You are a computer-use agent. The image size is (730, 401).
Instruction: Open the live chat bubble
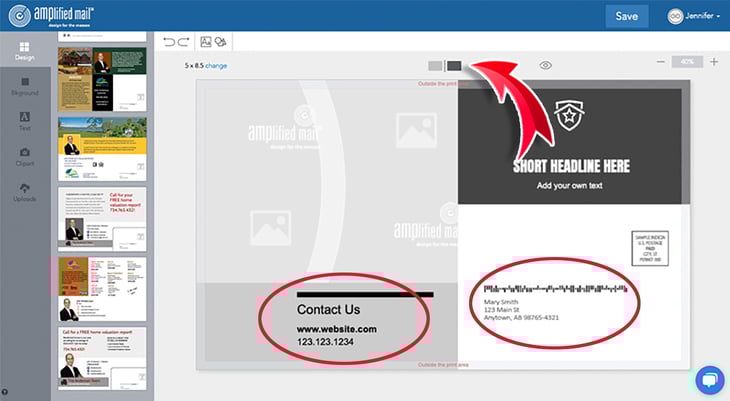point(709,380)
